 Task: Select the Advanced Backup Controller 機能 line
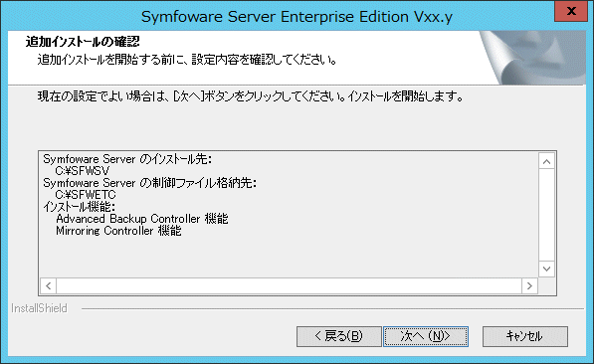coord(142,219)
